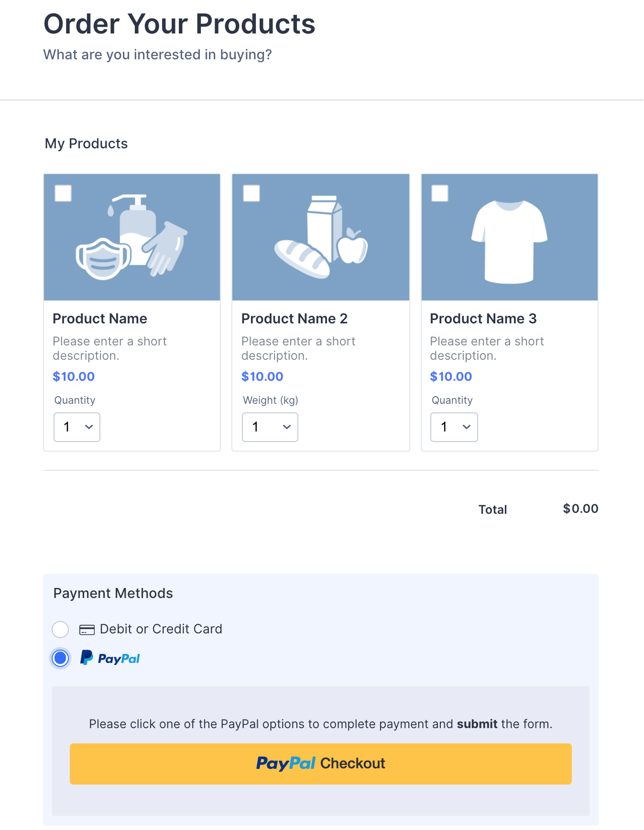The height and width of the screenshot is (830, 644).
Task: Click the $10.00 price of Product Name 2
Action: point(262,376)
